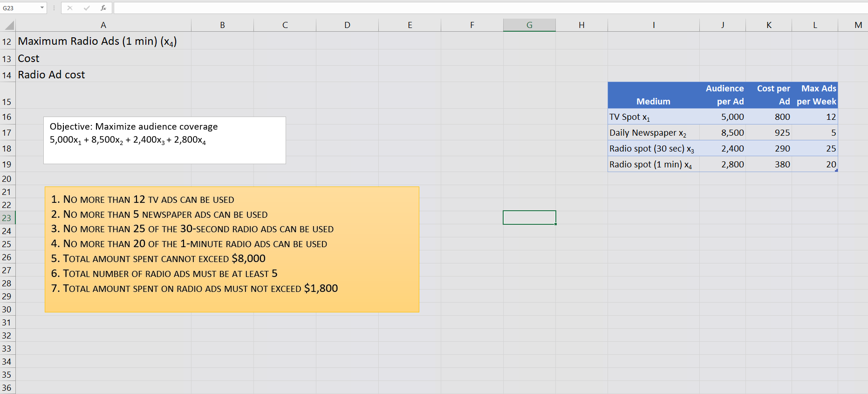Screen dimensions: 868x394
Task: Select row 20 header
Action: (x=7, y=179)
